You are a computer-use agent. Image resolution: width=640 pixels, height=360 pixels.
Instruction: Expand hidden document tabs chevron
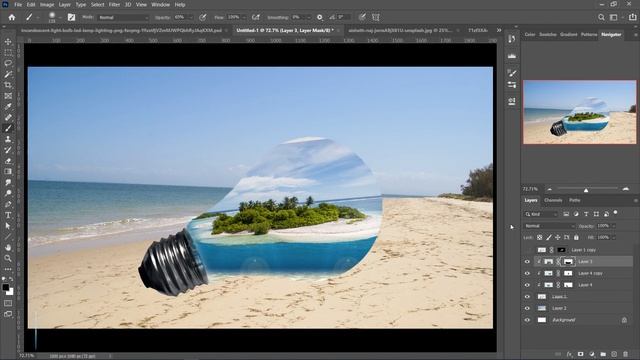499,30
